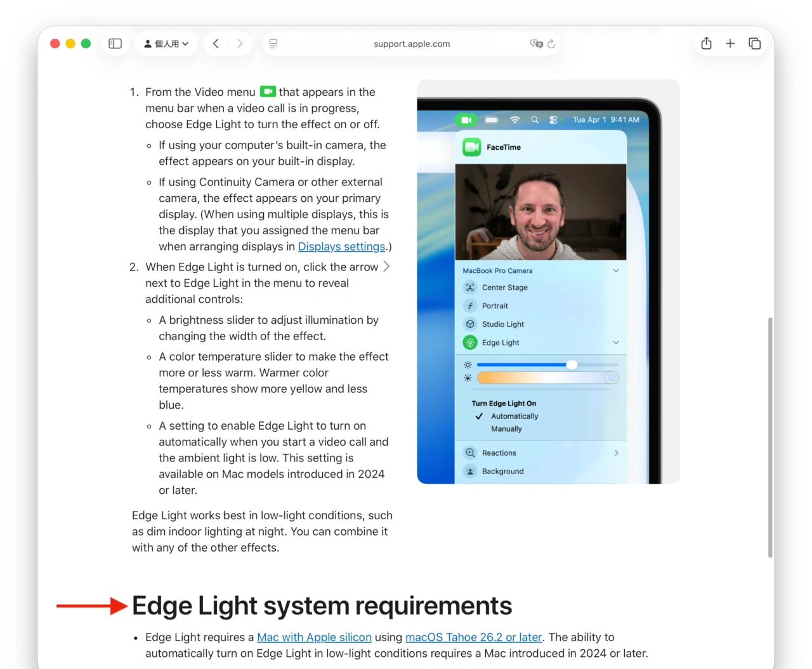Click the support.apple.com address field

point(412,44)
